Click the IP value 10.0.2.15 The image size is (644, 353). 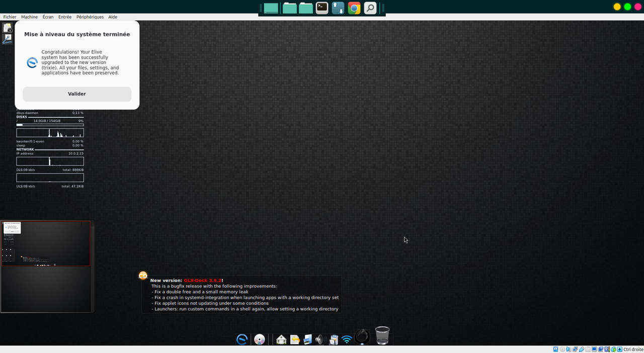(76, 153)
